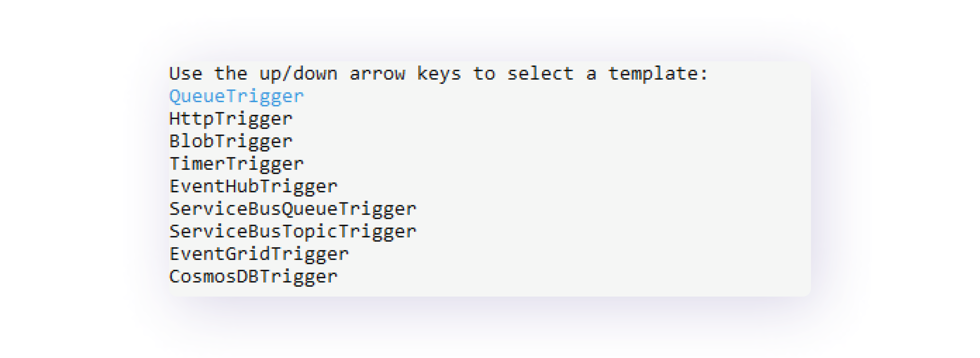Click the word "keys" in the prompt
This screenshot has width=980, height=358.
coord(439,74)
